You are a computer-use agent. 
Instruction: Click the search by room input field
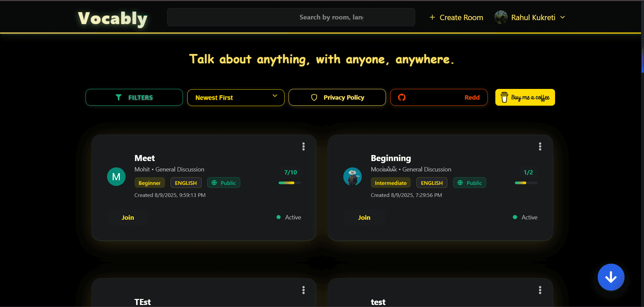(291, 17)
